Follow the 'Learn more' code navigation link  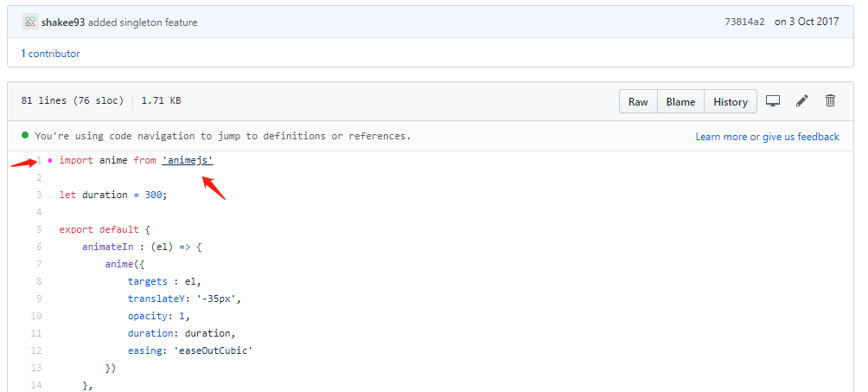pos(721,137)
